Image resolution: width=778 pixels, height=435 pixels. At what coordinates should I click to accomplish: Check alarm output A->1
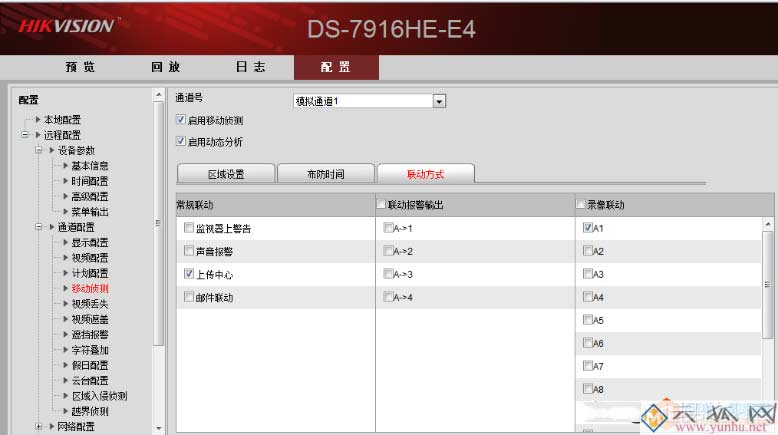click(388, 228)
